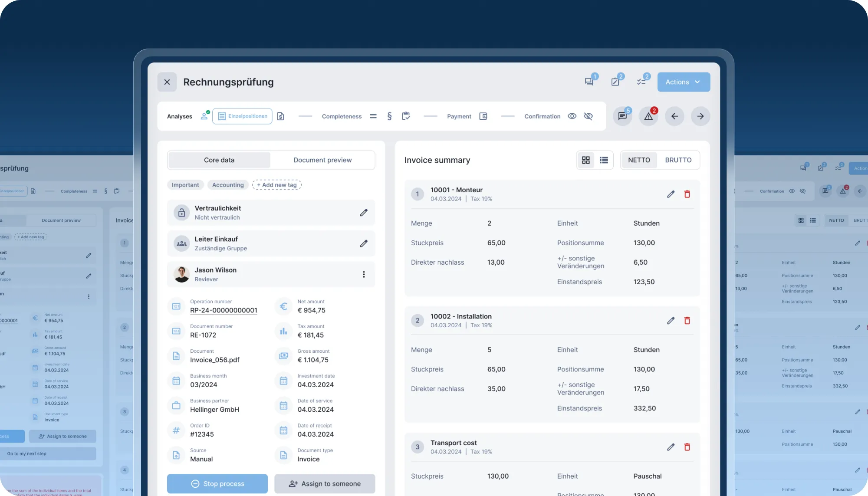Select the Einzelpositionen step tab
The image size is (868, 496).
click(x=242, y=116)
